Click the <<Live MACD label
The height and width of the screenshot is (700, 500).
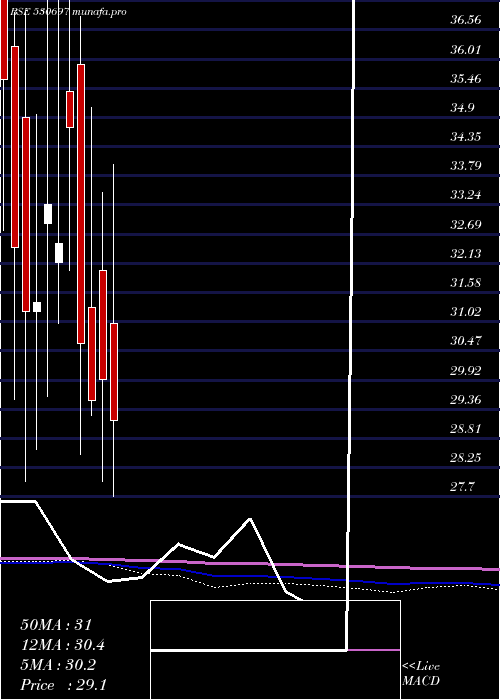pos(421,674)
